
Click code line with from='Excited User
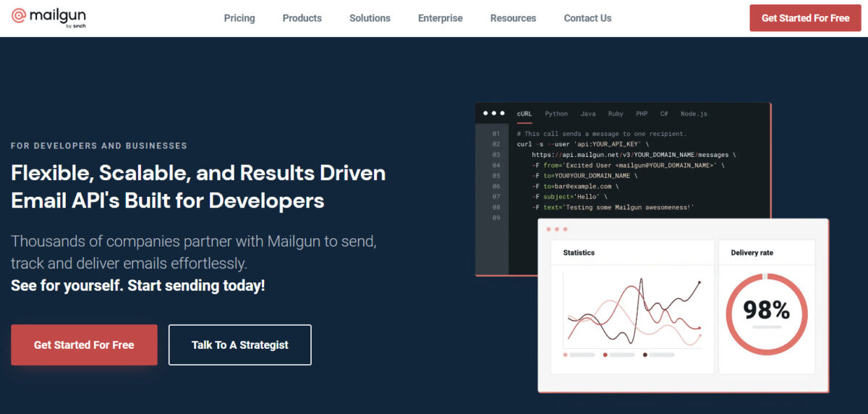click(628, 165)
